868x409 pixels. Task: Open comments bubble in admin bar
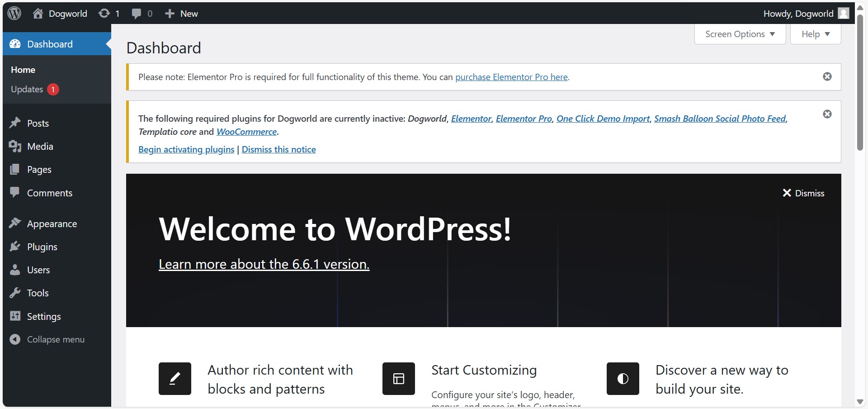pos(136,14)
